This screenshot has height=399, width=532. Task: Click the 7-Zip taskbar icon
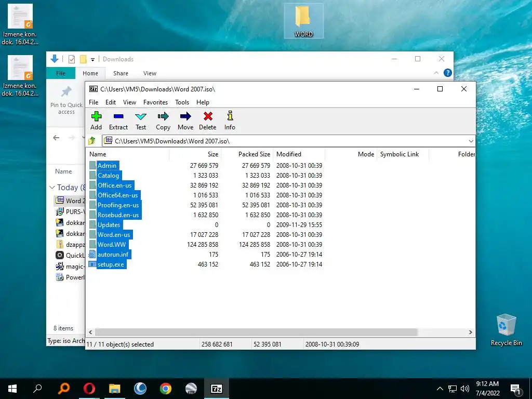point(217,389)
